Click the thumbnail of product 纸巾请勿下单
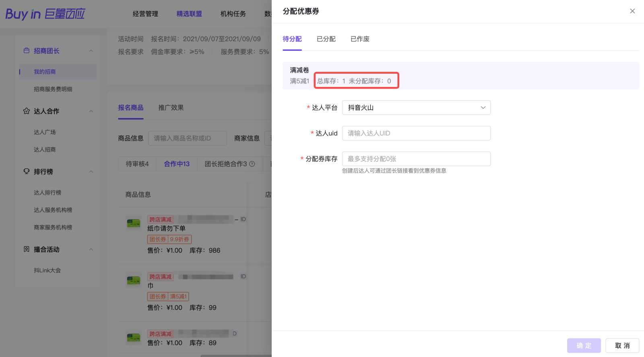Image resolution: width=644 pixels, height=357 pixels. coord(134,223)
